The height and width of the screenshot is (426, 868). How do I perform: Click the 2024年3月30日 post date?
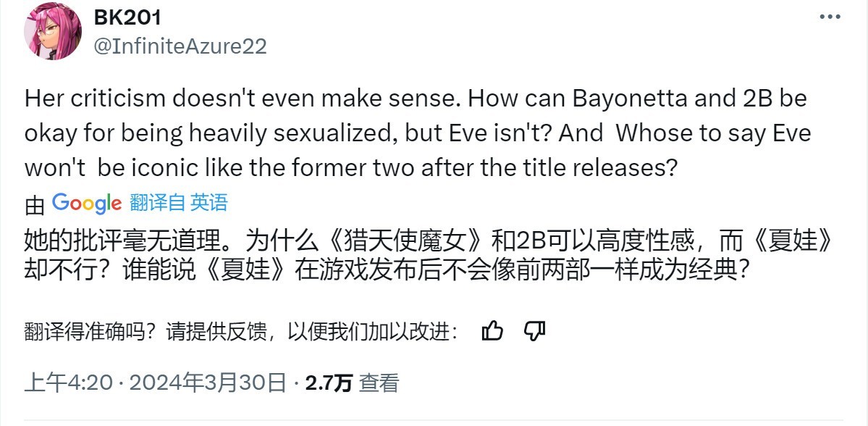click(x=207, y=383)
